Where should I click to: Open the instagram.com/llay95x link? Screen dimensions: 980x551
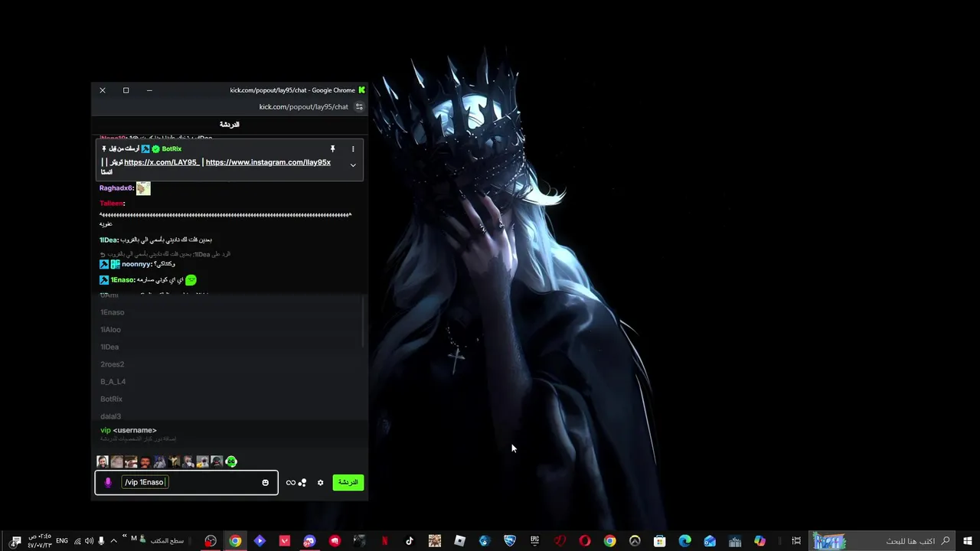[268, 162]
